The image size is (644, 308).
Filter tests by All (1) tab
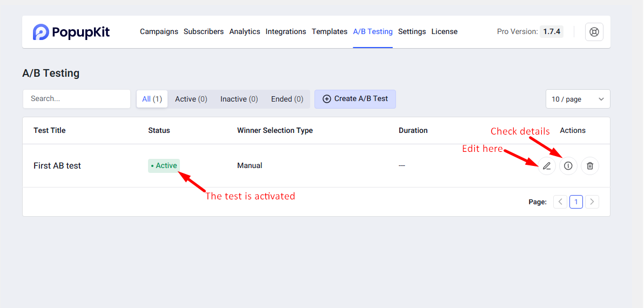pyautogui.click(x=152, y=99)
